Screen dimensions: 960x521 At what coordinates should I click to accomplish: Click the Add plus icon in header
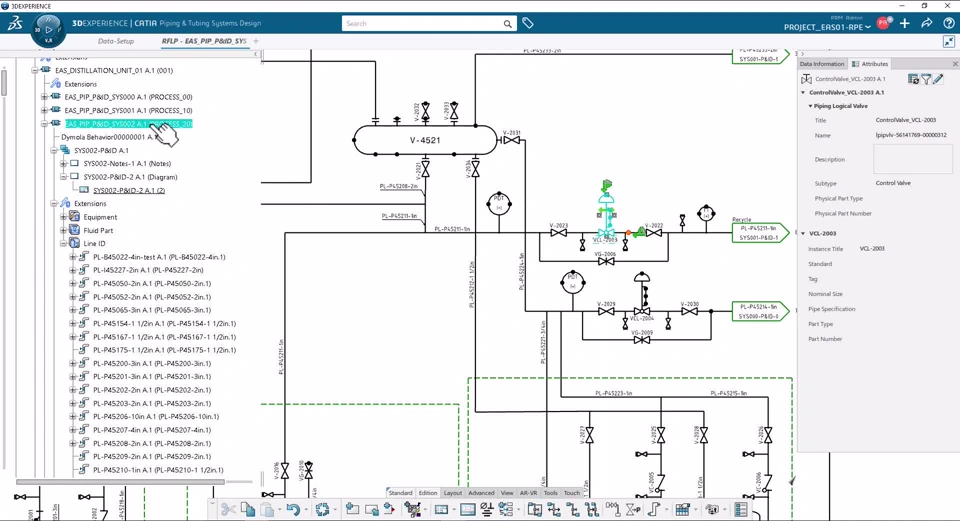point(905,23)
